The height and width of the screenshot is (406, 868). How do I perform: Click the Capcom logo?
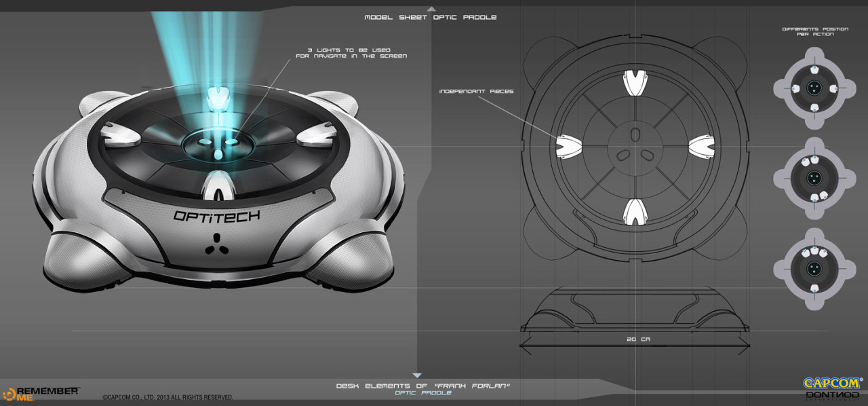(x=832, y=384)
